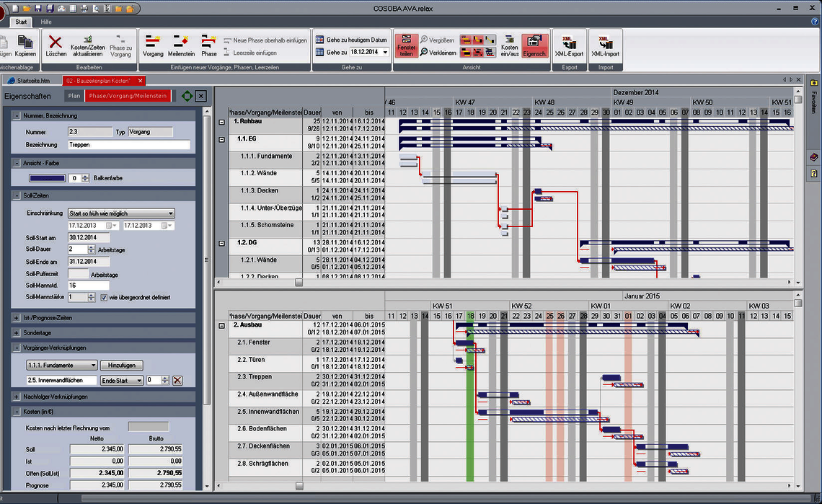The width and height of the screenshot is (822, 504).
Task: Click into the Bezeichnung field with Treppen
Action: (x=128, y=145)
